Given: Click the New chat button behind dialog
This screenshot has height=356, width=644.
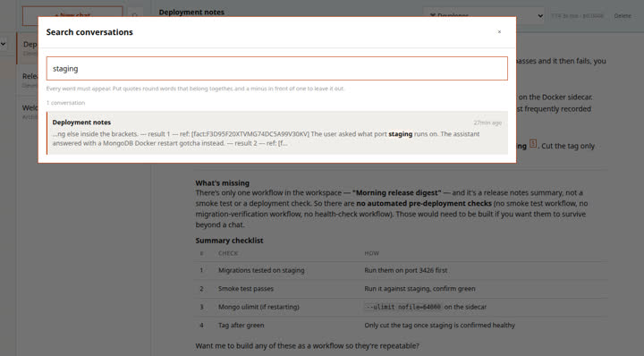Looking at the screenshot, I should [x=72, y=15].
